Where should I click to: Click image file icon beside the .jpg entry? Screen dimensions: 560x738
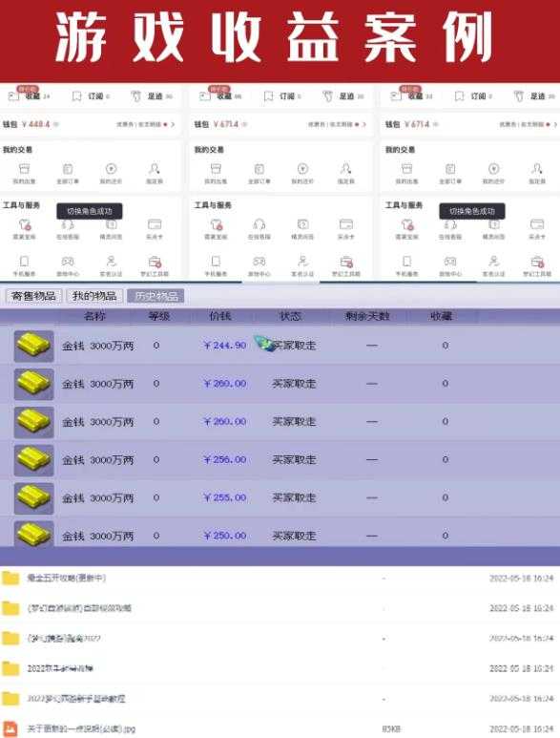tap(10, 728)
